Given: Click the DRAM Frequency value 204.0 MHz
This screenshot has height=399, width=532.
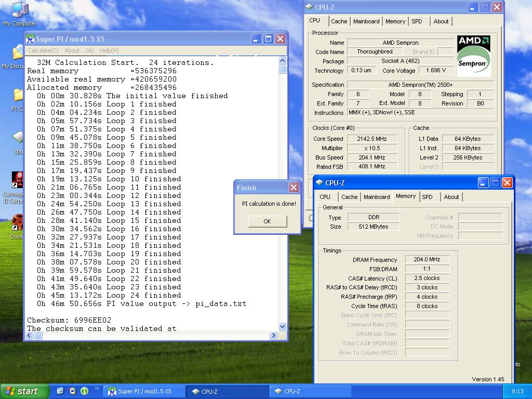Looking at the screenshot, I should (x=427, y=259).
